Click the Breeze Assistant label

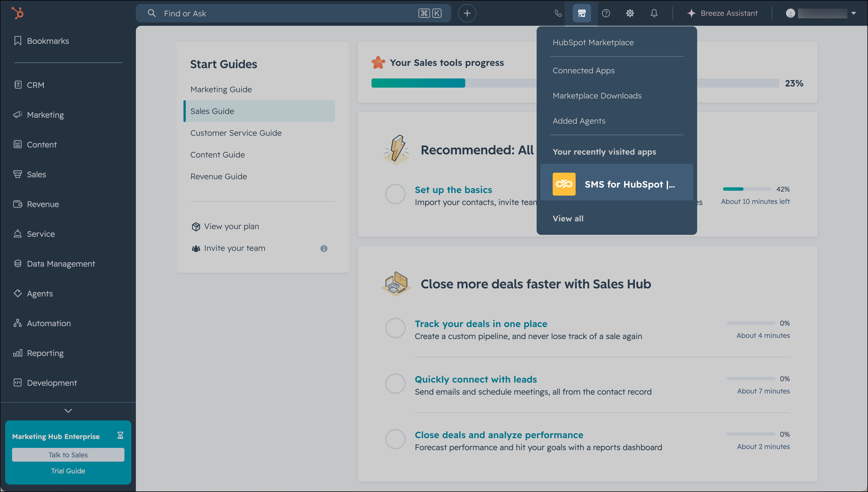click(729, 13)
